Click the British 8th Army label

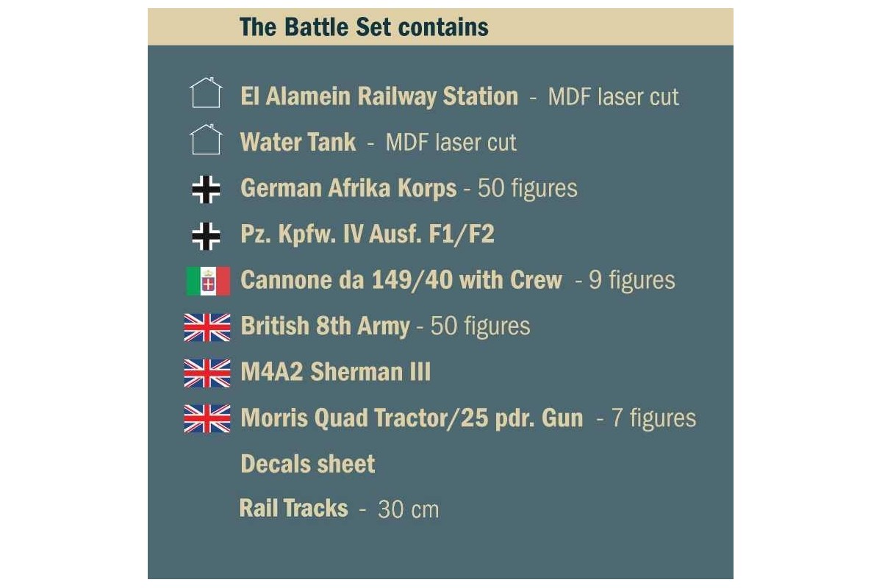tap(325, 326)
